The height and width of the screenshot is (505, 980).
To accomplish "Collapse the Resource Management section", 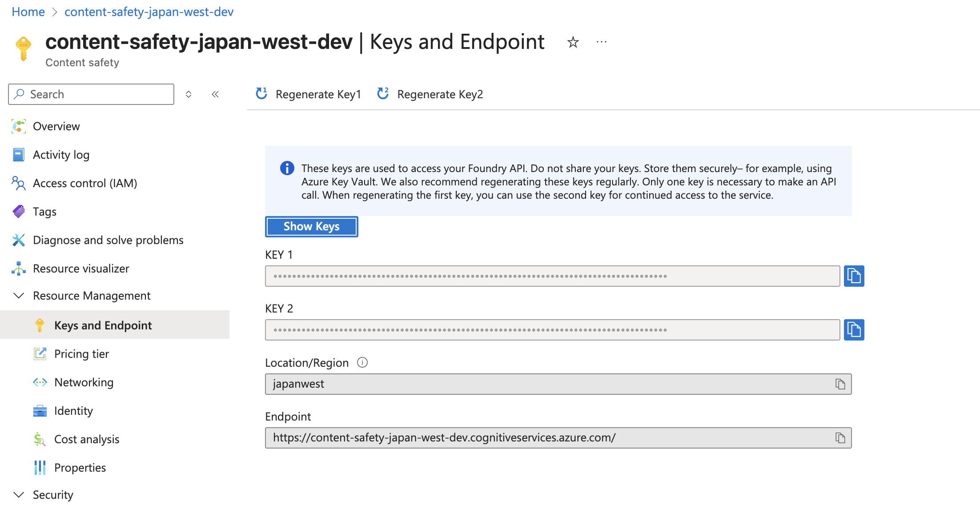I will [19, 296].
